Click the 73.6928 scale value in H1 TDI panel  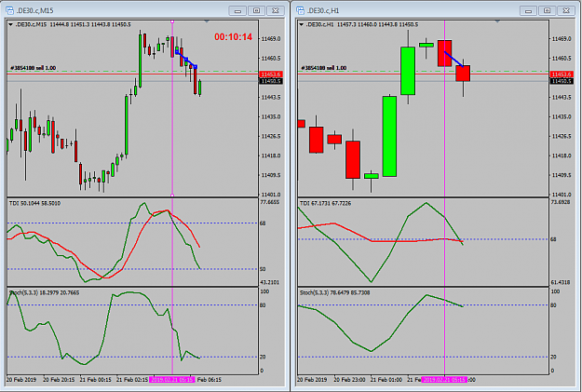[561, 202]
